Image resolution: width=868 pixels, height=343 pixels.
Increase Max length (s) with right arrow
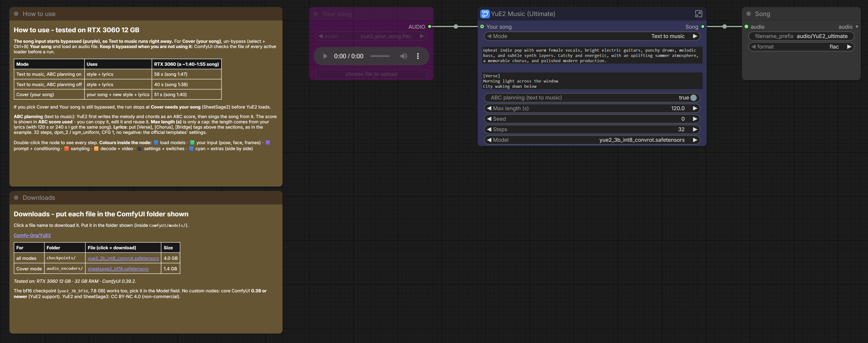click(695, 108)
